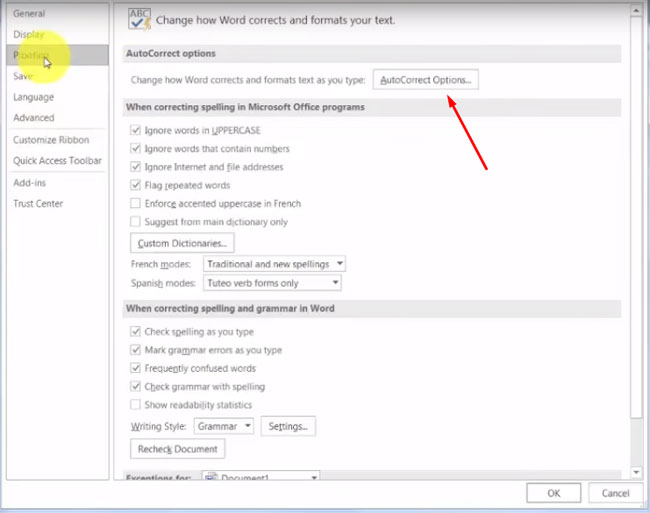Switch to the Advanced options category
Viewport: 650px width, 513px height.
point(34,118)
